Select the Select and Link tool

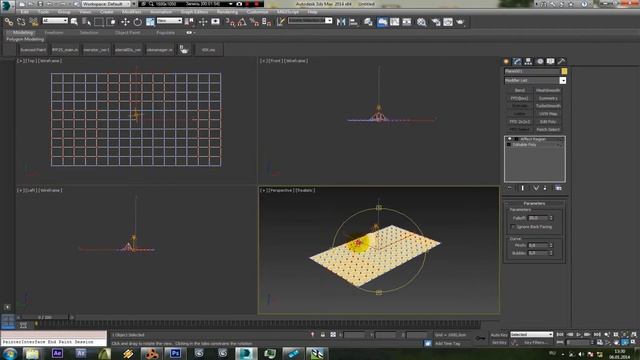coord(9,22)
